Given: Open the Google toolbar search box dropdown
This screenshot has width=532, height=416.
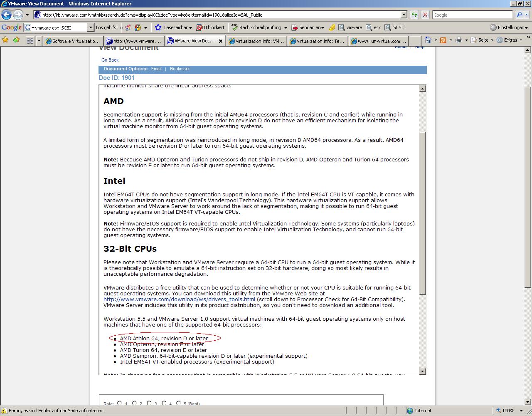Looking at the screenshot, I should click(91, 27).
